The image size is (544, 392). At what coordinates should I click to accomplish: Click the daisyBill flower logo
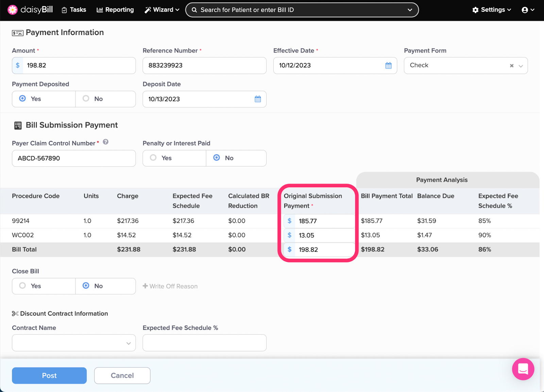coord(13,10)
